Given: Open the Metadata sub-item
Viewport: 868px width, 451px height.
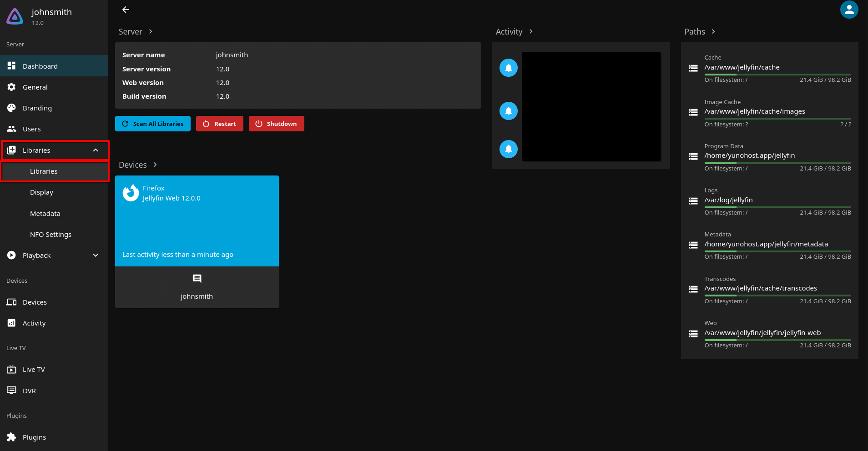Looking at the screenshot, I should tap(54, 214).
